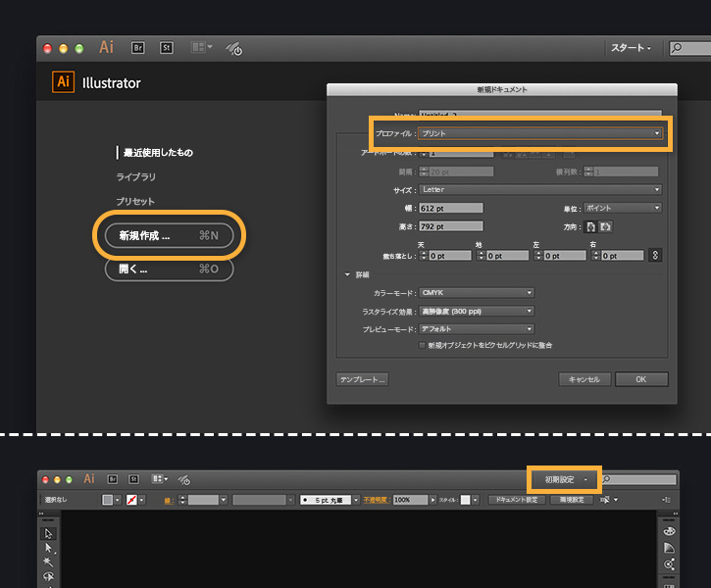Open the サイズ dropdown showing Letter
Viewport: 711px width, 588px height.
[x=540, y=189]
